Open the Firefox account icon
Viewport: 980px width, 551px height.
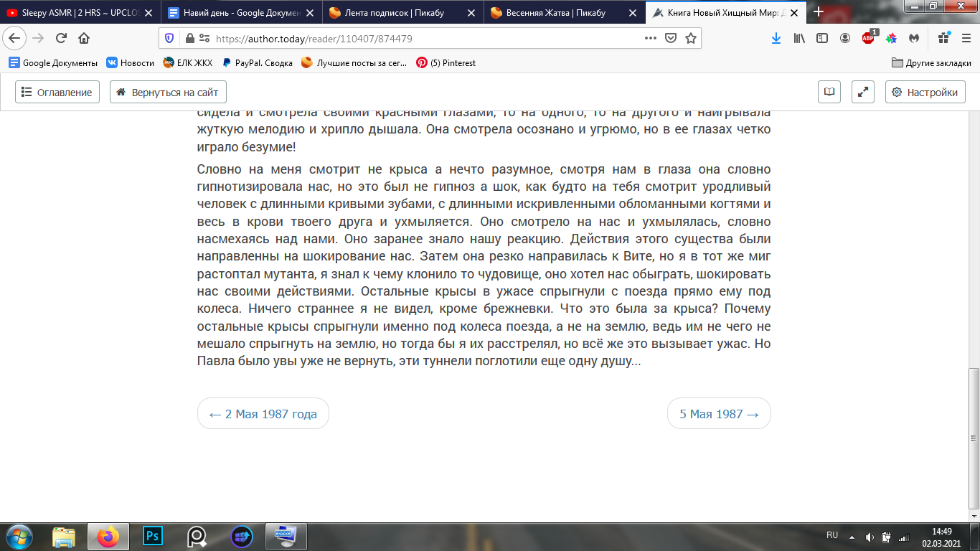845,39
